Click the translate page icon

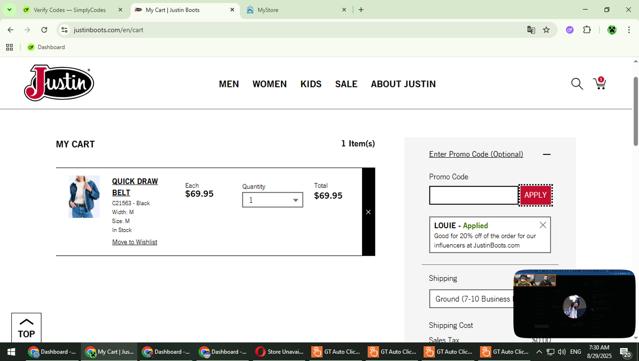(531, 30)
